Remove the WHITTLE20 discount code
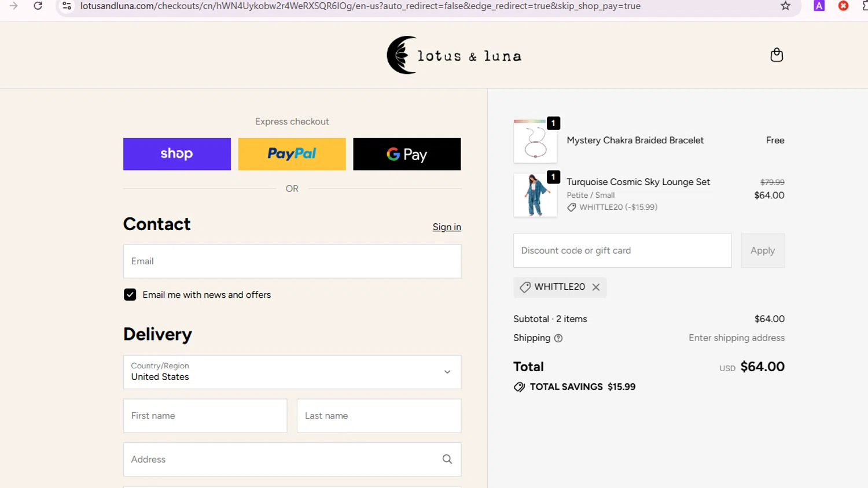868x488 pixels. (x=596, y=287)
